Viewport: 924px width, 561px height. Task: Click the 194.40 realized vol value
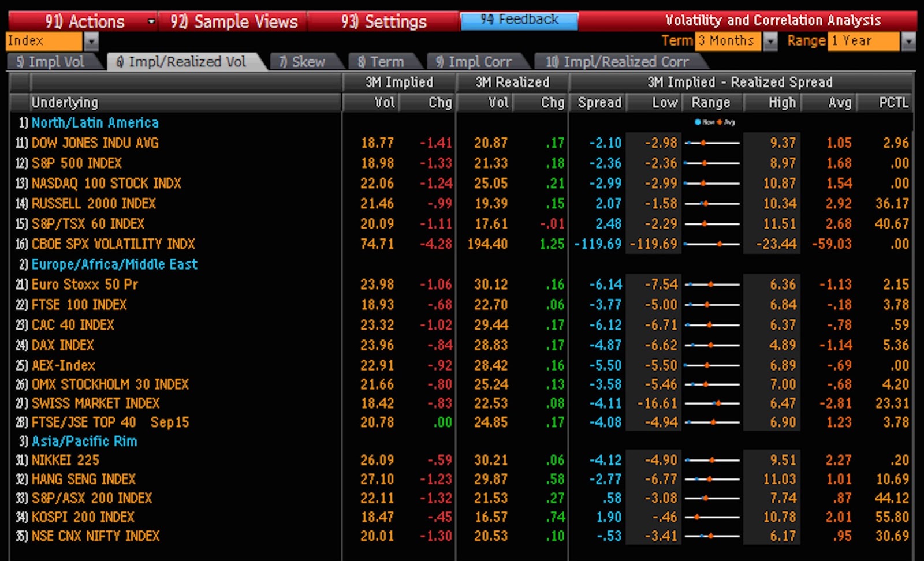click(x=487, y=244)
